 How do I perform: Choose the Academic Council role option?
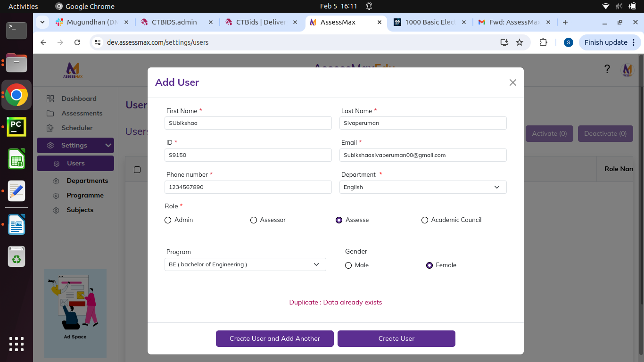pos(425,220)
